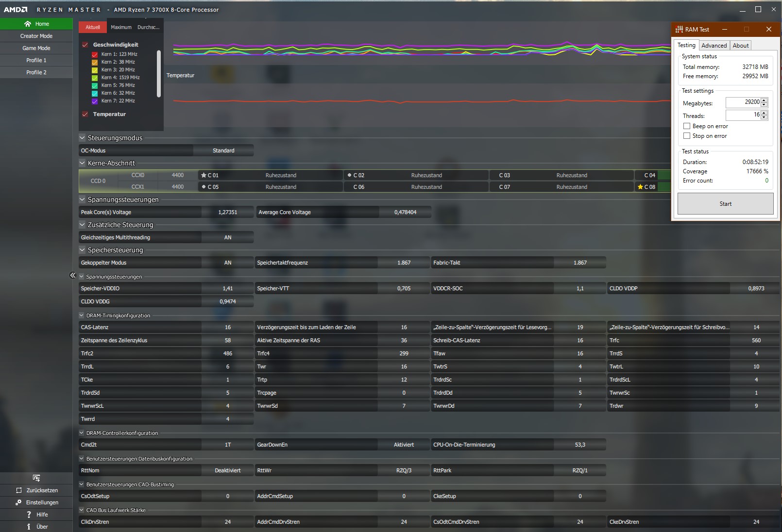The image size is (782, 532).
Task: Increase Threads with the up arrow
Action: [764, 113]
